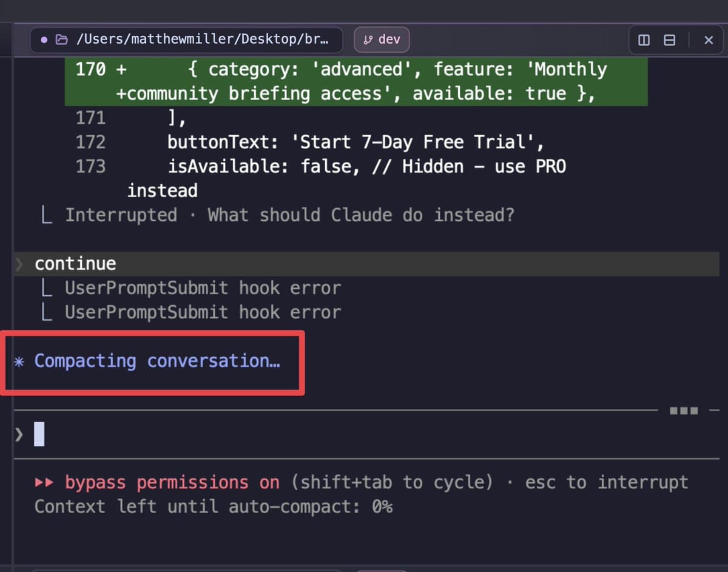Click the split-pane-horizontally icon

(x=669, y=39)
